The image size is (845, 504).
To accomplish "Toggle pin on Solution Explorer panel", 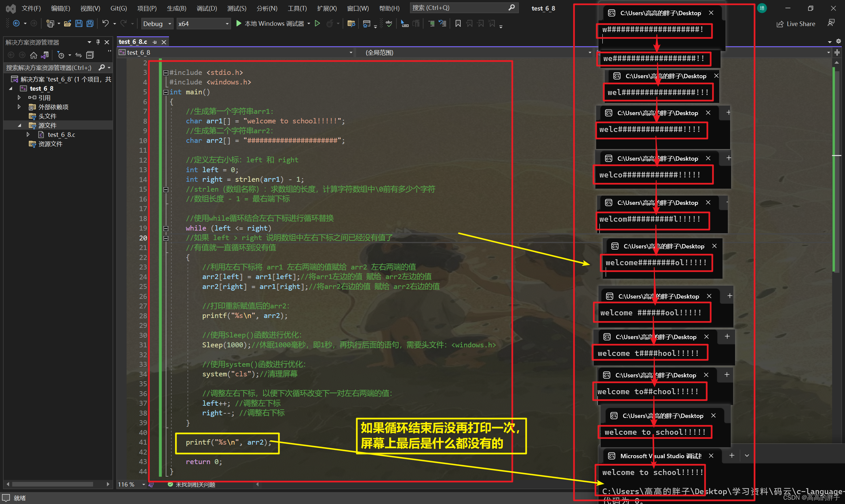I will pos(98,42).
